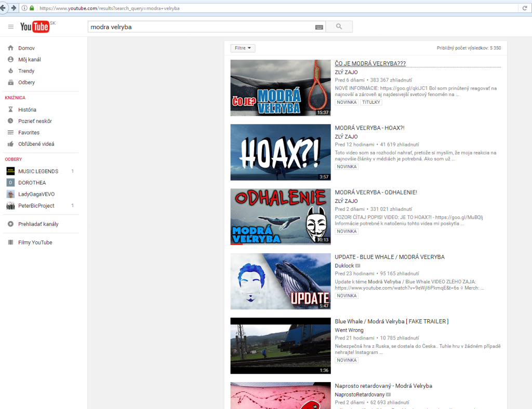This screenshot has height=409, width=532.
Task: Click the MUSIC LEGENDS channel avatar
Action: click(x=10, y=171)
